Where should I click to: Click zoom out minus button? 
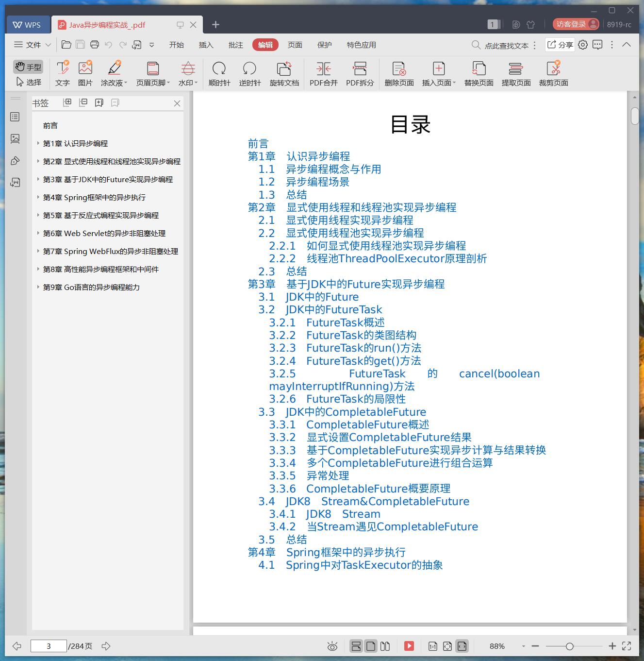pos(535,646)
